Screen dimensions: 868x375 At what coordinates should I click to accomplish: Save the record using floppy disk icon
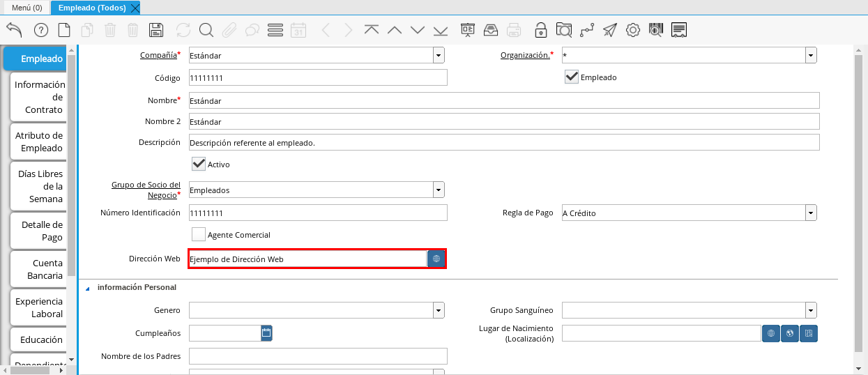click(x=156, y=29)
